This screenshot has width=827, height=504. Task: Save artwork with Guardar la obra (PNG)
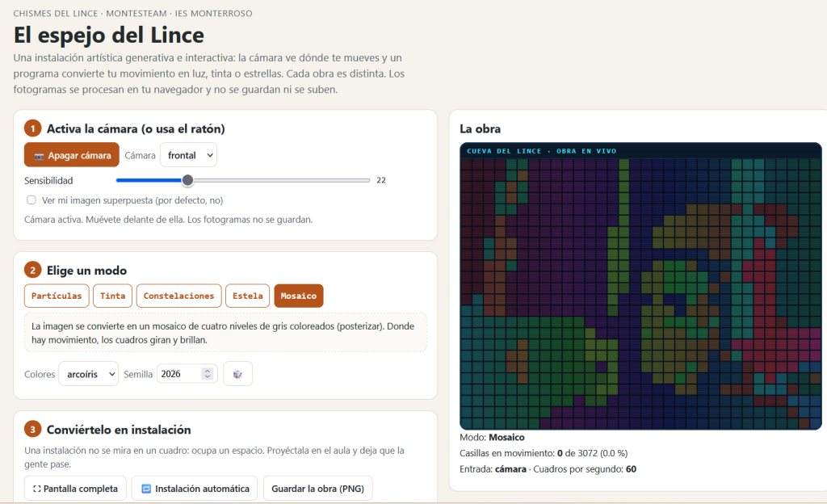coord(318,489)
